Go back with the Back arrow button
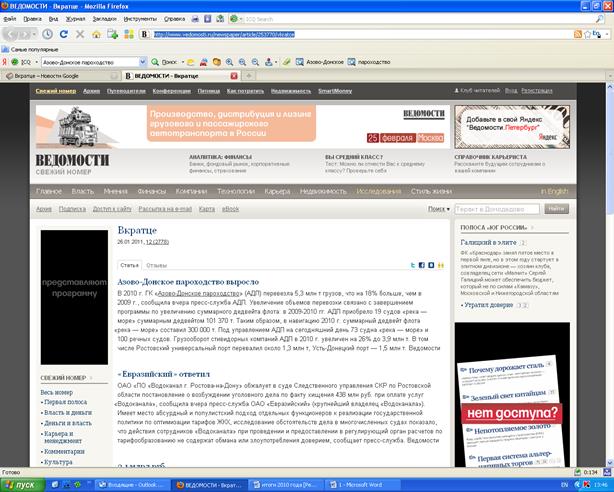This screenshot has width=614, height=492. click(x=11, y=34)
